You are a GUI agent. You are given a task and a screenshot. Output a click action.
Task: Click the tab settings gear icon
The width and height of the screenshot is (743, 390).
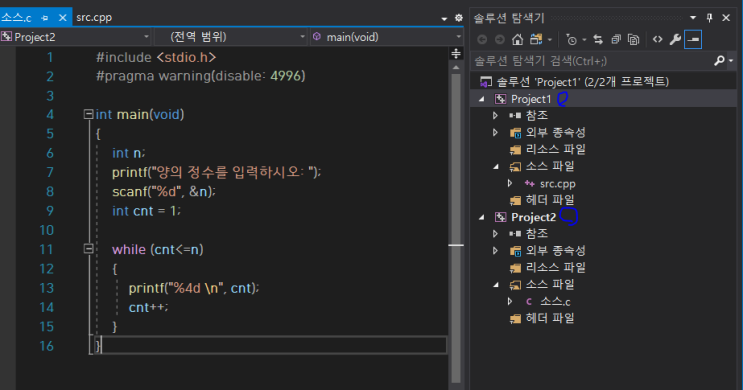click(459, 18)
